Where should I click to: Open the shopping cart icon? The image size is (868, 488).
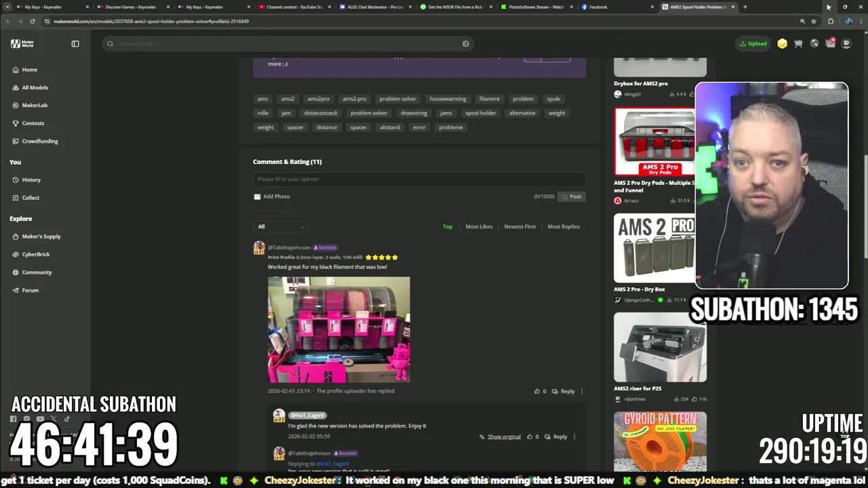point(798,43)
